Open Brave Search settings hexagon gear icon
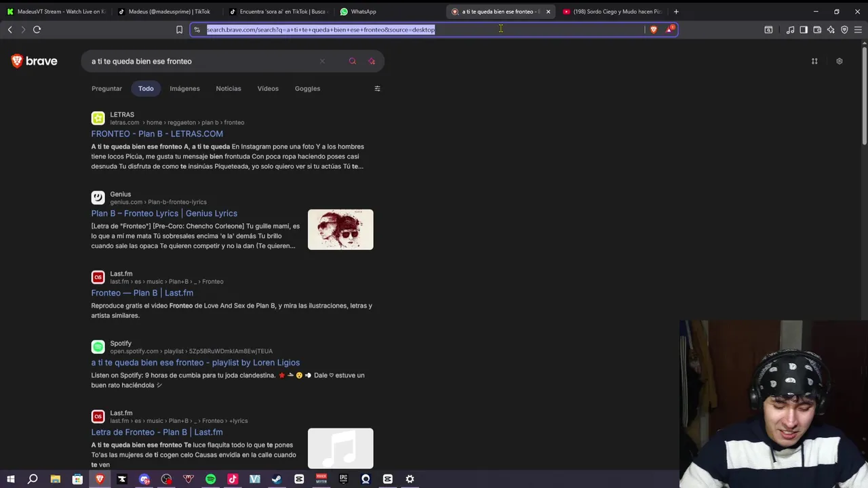Image resolution: width=868 pixels, height=488 pixels. click(839, 61)
